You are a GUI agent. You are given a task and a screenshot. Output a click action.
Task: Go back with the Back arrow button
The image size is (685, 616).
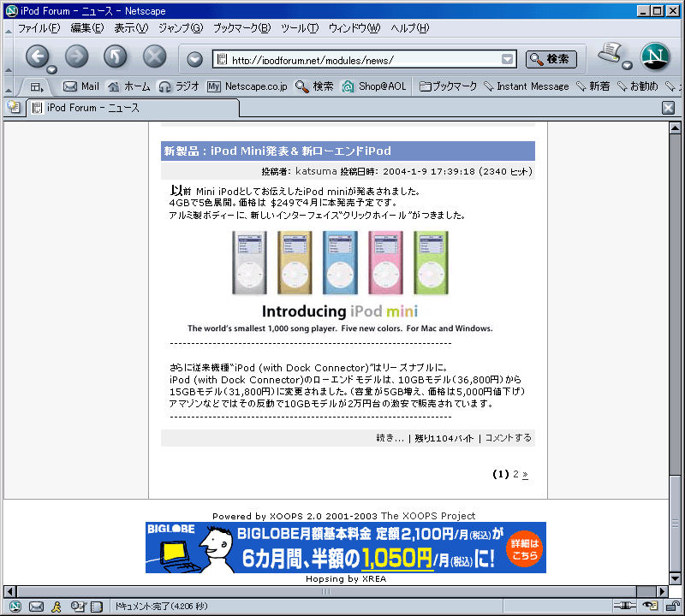point(37,56)
